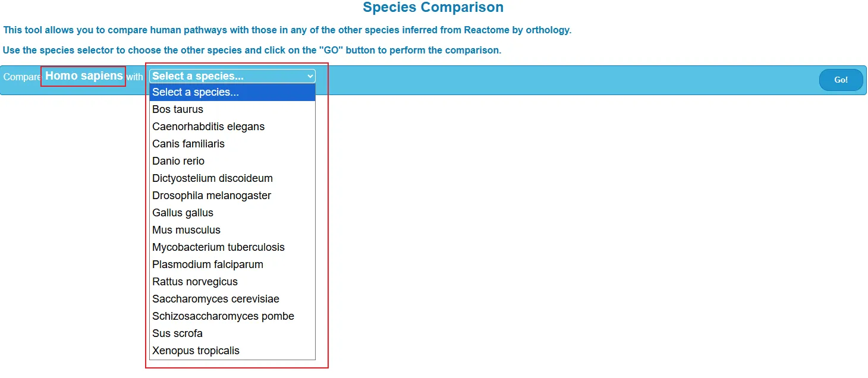
Task: Select Danio rerio in the dropdown
Action: point(178,161)
